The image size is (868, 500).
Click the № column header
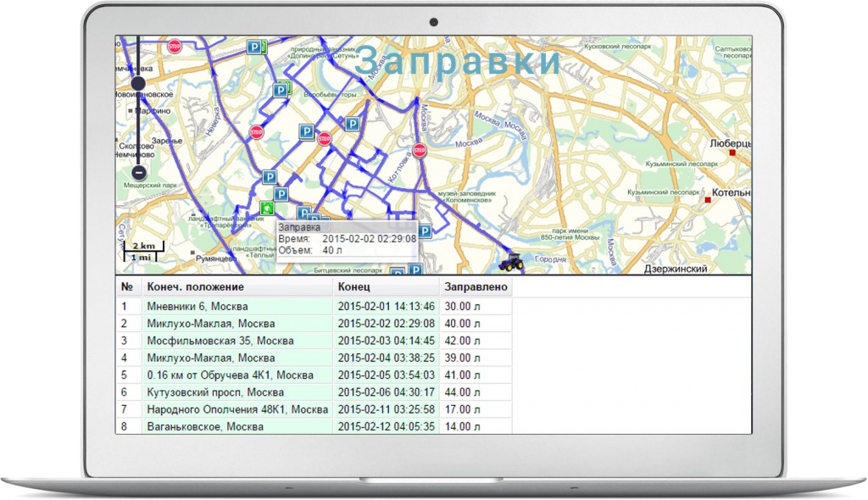click(128, 287)
